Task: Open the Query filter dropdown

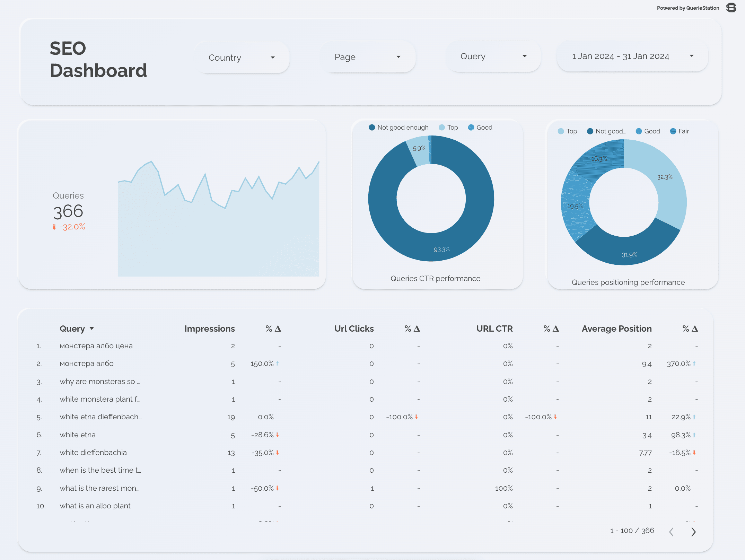Action: [493, 56]
